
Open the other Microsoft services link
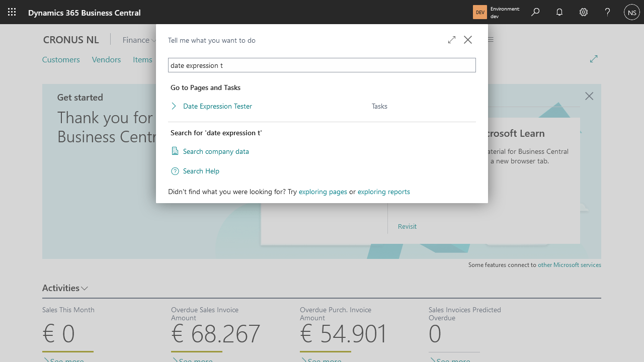coord(570,265)
